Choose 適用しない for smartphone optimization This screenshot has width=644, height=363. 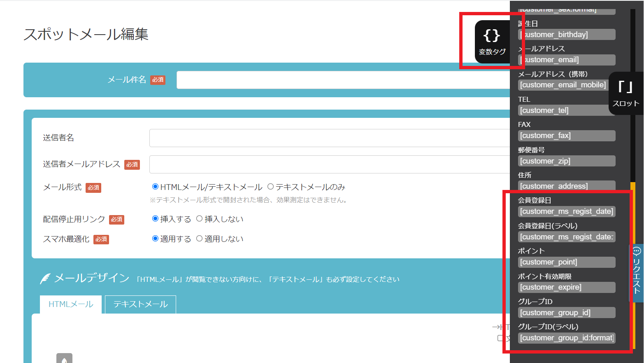pos(200,239)
